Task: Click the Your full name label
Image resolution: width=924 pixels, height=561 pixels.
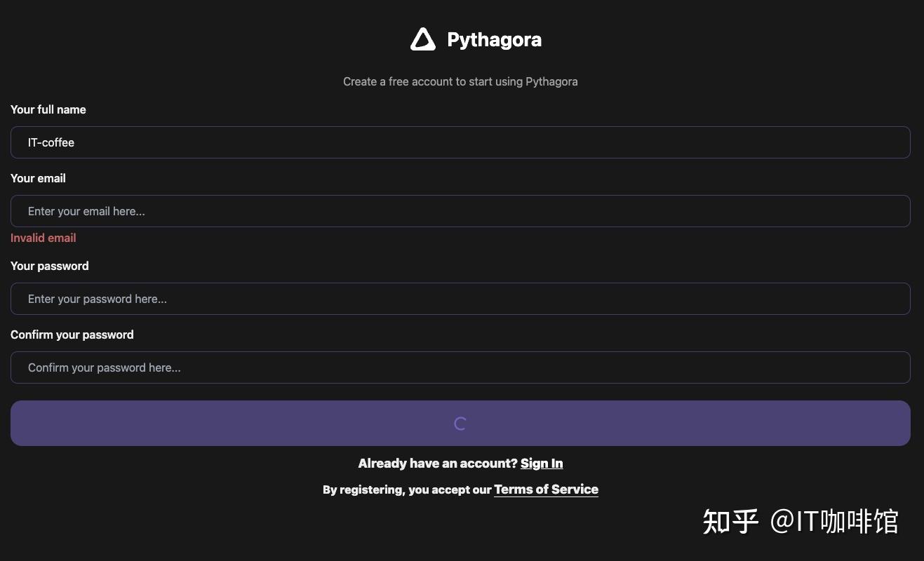Action: (x=48, y=109)
